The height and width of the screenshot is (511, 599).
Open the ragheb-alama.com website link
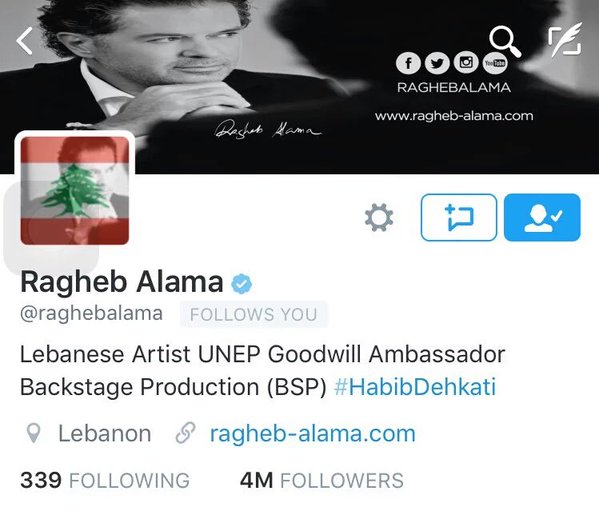click(312, 434)
